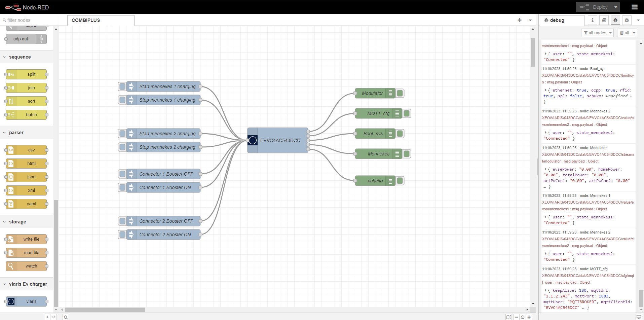Image resolution: width=644 pixels, height=320 pixels.
Task: Trigger Connector 1 Booster ON inject button
Action: [x=122, y=187]
